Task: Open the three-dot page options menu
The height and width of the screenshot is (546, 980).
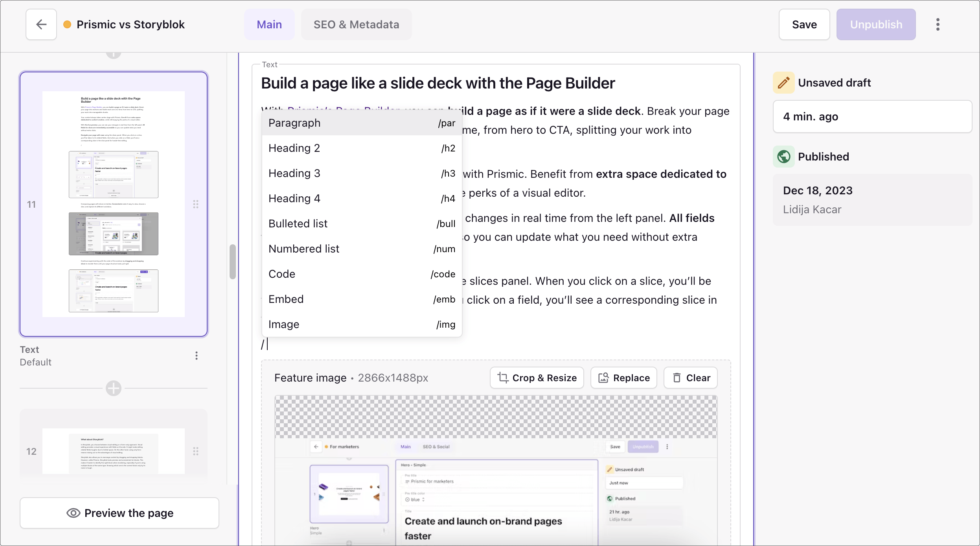Action: 938,24
